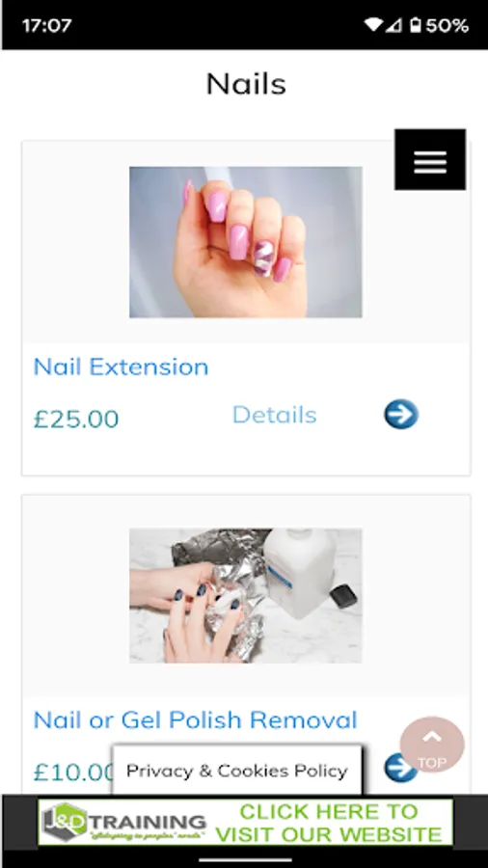Click Details for Nail Extension
This screenshot has height=868, width=488.
pos(275,415)
